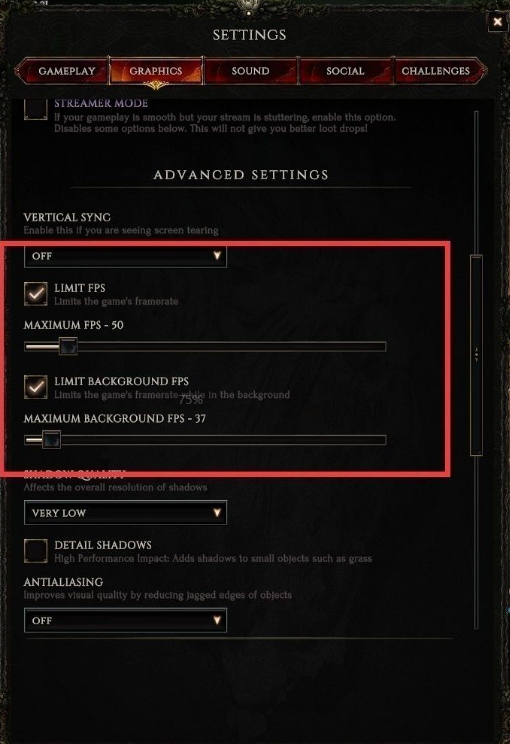Click the Shadow Quality dropdown arrow icon
The image size is (510, 744).
(217, 513)
